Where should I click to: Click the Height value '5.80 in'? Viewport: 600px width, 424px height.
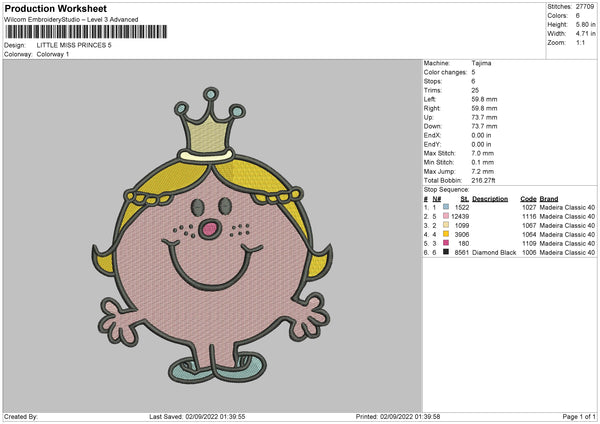(x=585, y=24)
